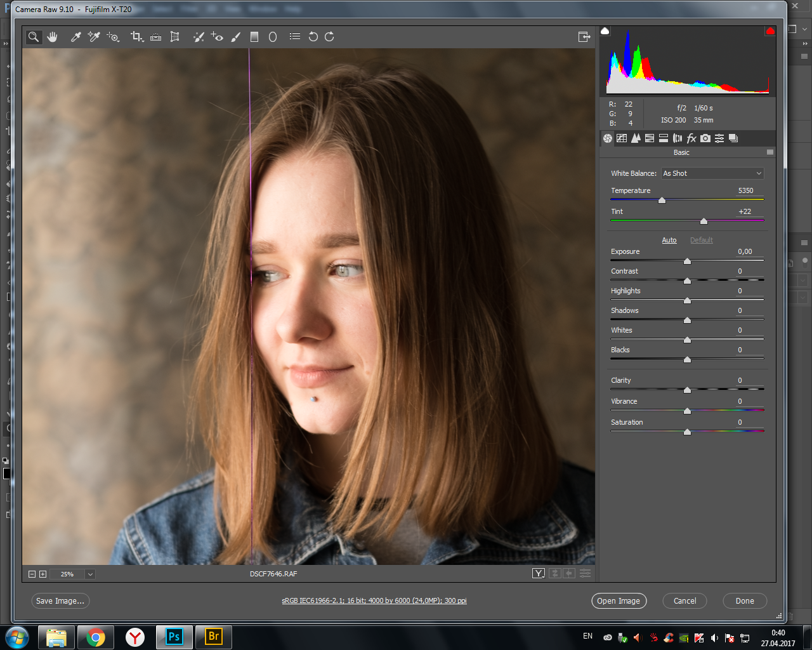Select the Straighten tool
812x650 pixels.
coord(155,37)
